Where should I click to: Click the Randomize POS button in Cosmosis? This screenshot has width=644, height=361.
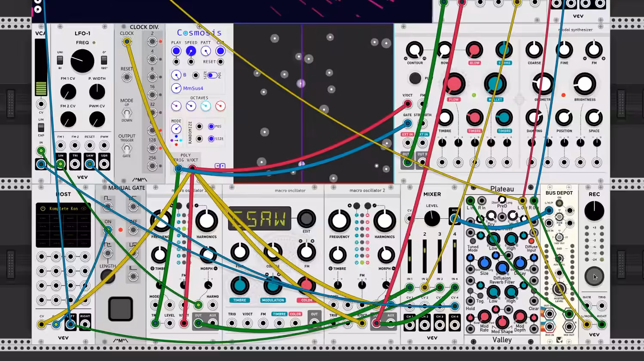tap(211, 126)
